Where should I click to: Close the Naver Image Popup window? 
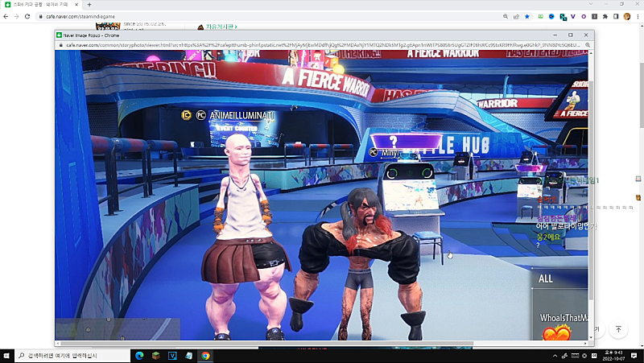586,35
